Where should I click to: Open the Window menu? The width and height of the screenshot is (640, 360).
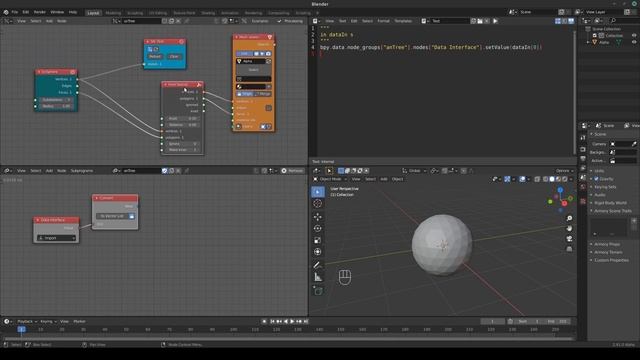click(57, 12)
